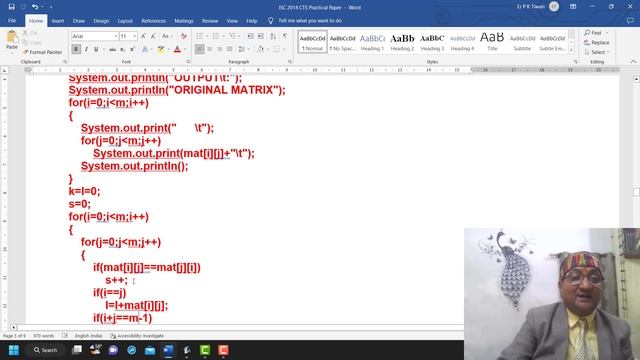This screenshot has width=640, height=360.
Task: Click the Replace button
Action: (x=597, y=42)
